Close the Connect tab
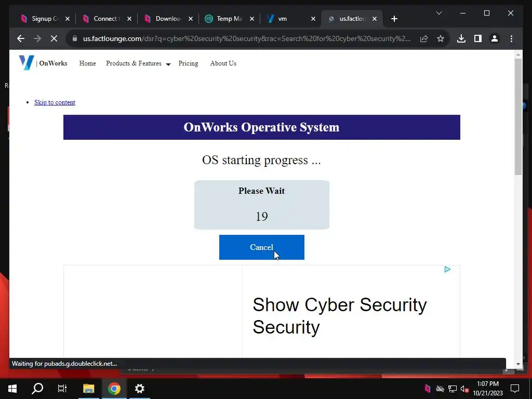The height and width of the screenshot is (399, 532). tap(129, 19)
